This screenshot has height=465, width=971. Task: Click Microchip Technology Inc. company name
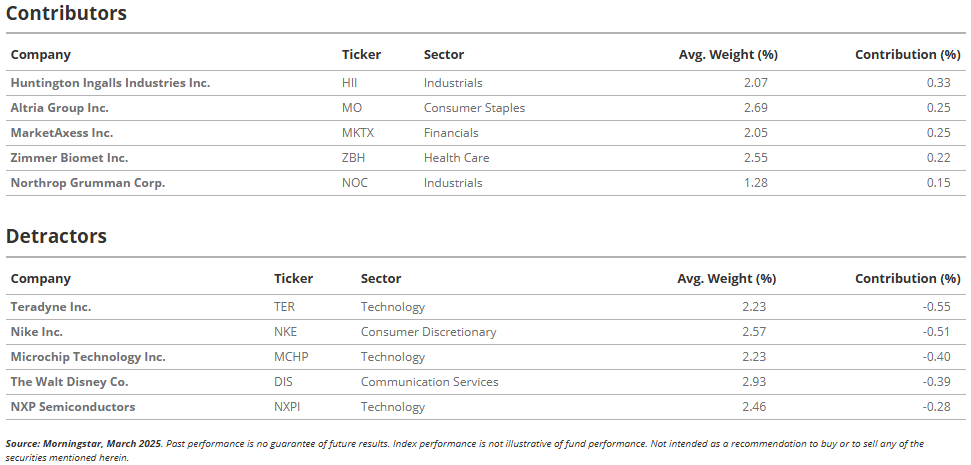(x=88, y=357)
